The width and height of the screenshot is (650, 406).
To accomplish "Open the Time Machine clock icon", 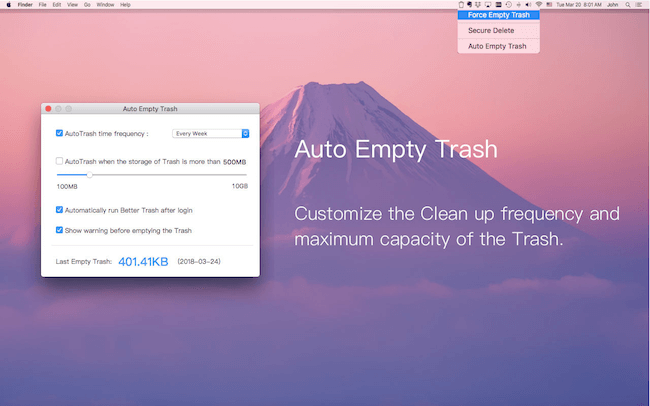I will [x=509, y=5].
